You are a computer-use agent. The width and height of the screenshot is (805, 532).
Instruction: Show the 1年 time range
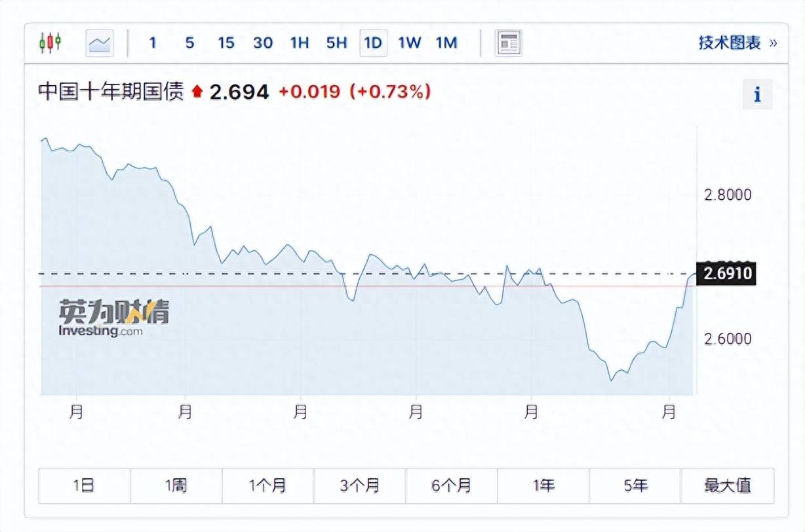543,485
